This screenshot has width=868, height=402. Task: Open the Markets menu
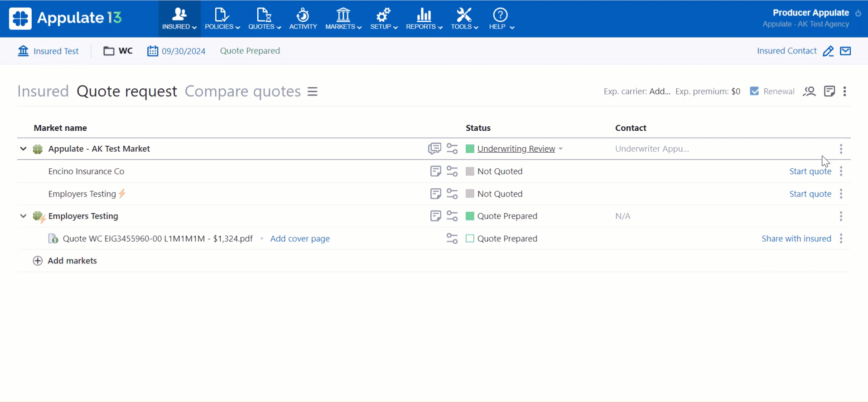click(343, 19)
